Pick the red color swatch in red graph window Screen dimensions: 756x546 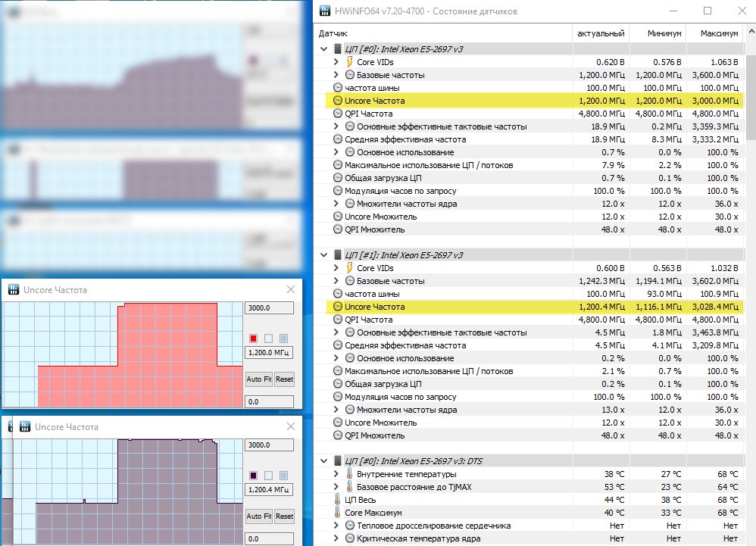click(254, 339)
